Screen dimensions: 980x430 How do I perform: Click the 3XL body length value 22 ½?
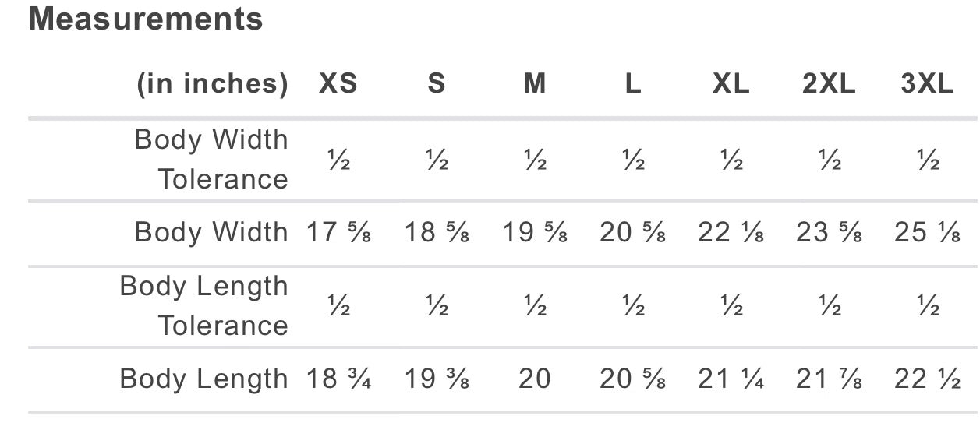point(927,379)
